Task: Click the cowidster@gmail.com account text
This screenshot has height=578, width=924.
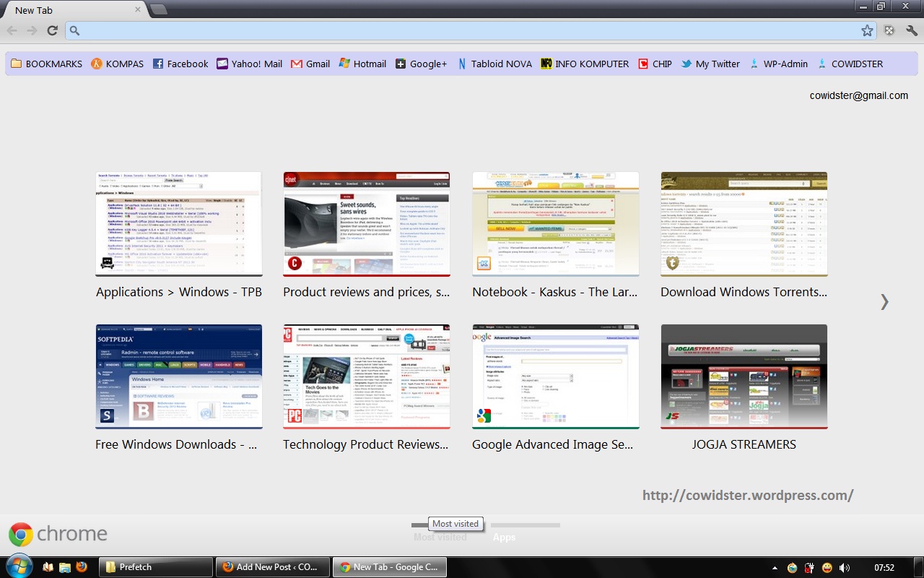Action: pyautogui.click(x=858, y=95)
